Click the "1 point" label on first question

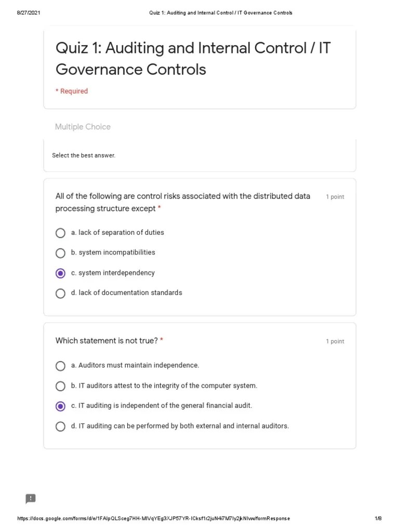(335, 196)
